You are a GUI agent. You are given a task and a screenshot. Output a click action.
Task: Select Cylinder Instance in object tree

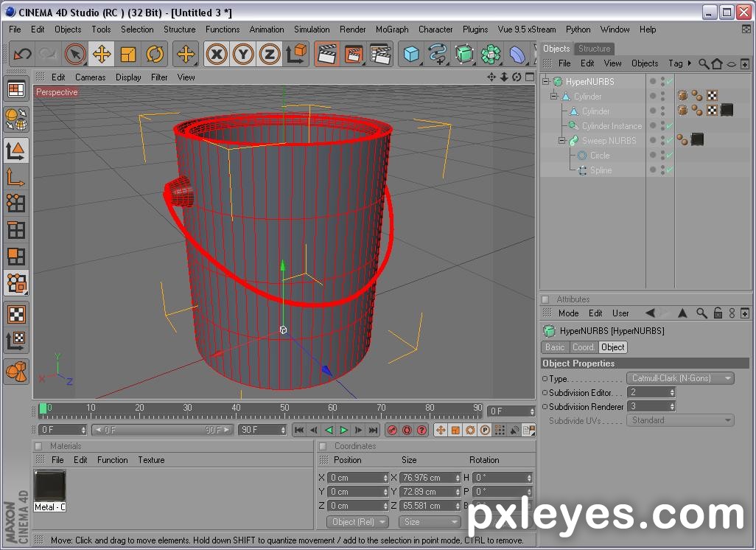click(612, 126)
